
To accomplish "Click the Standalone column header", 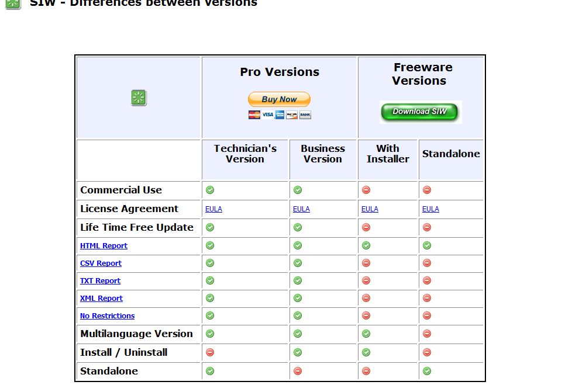I will [451, 154].
